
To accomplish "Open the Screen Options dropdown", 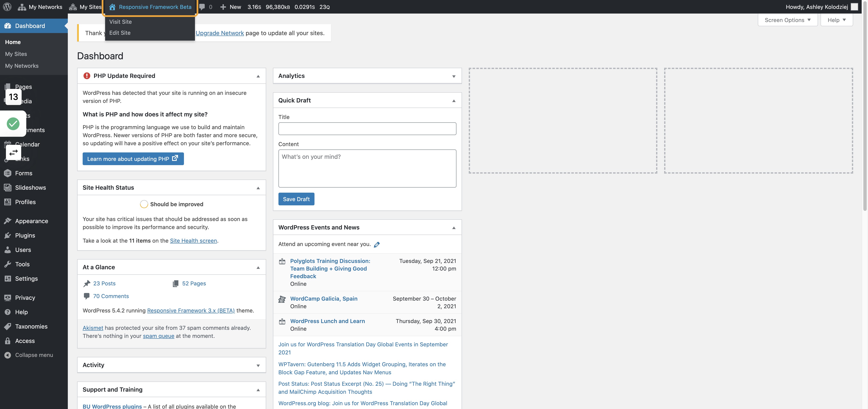I will coord(787,20).
